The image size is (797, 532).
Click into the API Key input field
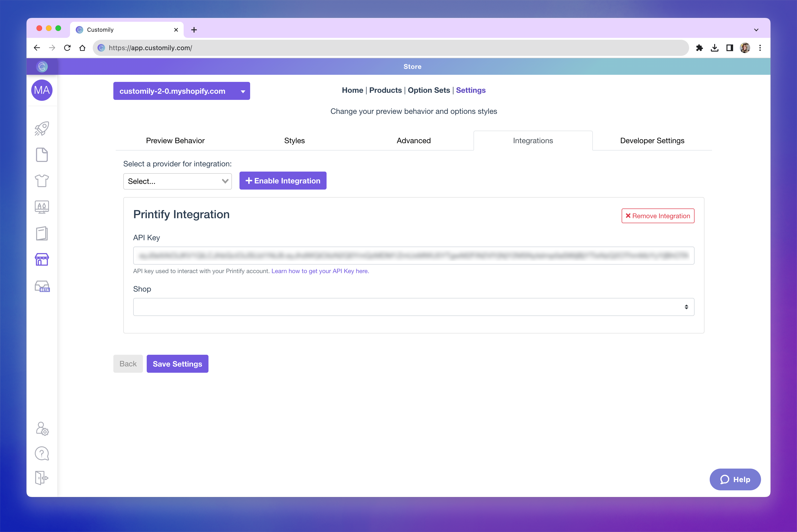(x=413, y=256)
